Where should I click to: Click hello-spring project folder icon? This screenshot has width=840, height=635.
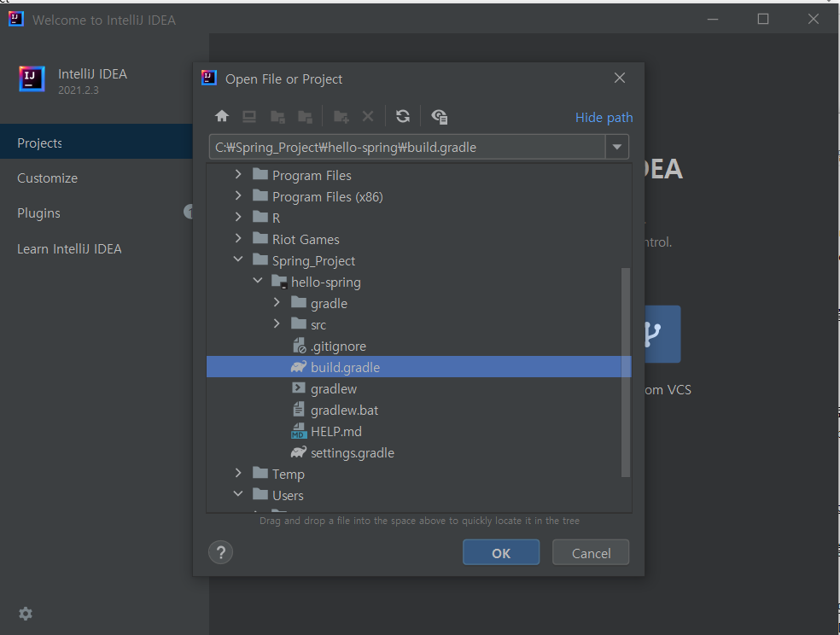pyautogui.click(x=280, y=281)
